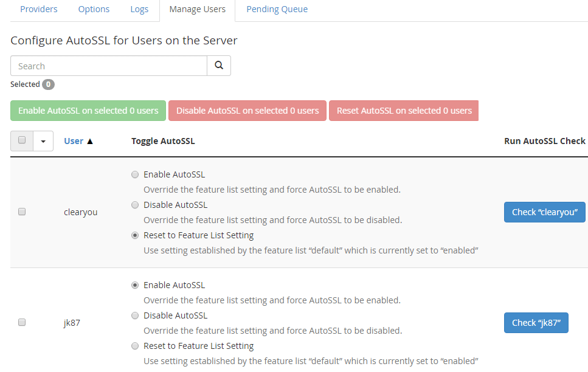
Task: Sort users by User column header
Action: point(74,141)
